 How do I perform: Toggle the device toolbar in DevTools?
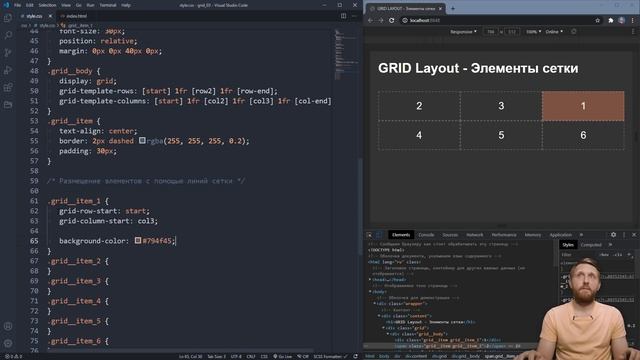378,235
